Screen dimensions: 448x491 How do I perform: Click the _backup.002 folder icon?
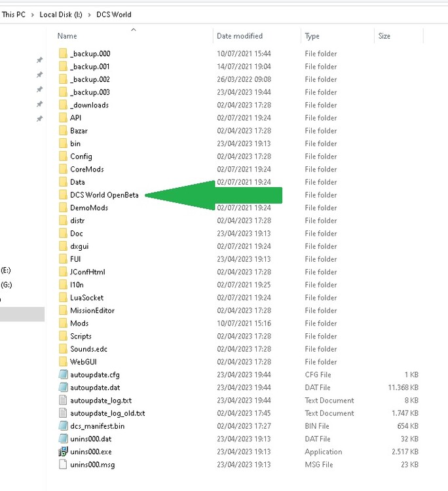click(63, 79)
